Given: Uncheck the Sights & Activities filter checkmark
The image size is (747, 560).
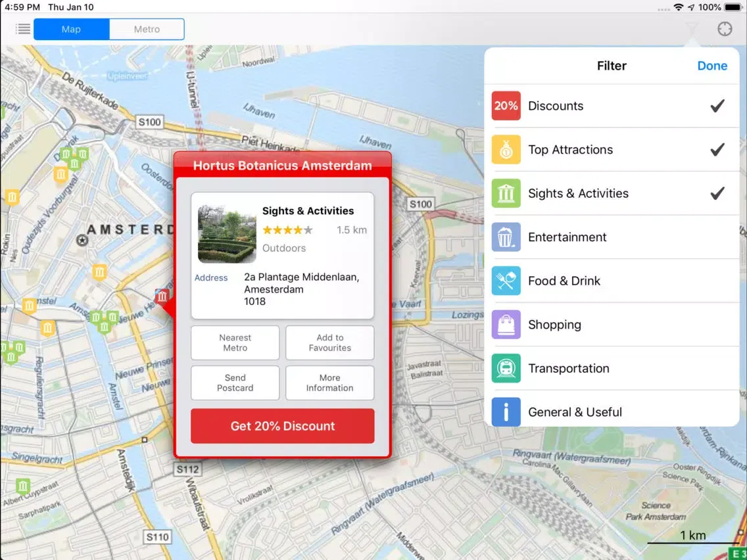Looking at the screenshot, I should 717,193.
